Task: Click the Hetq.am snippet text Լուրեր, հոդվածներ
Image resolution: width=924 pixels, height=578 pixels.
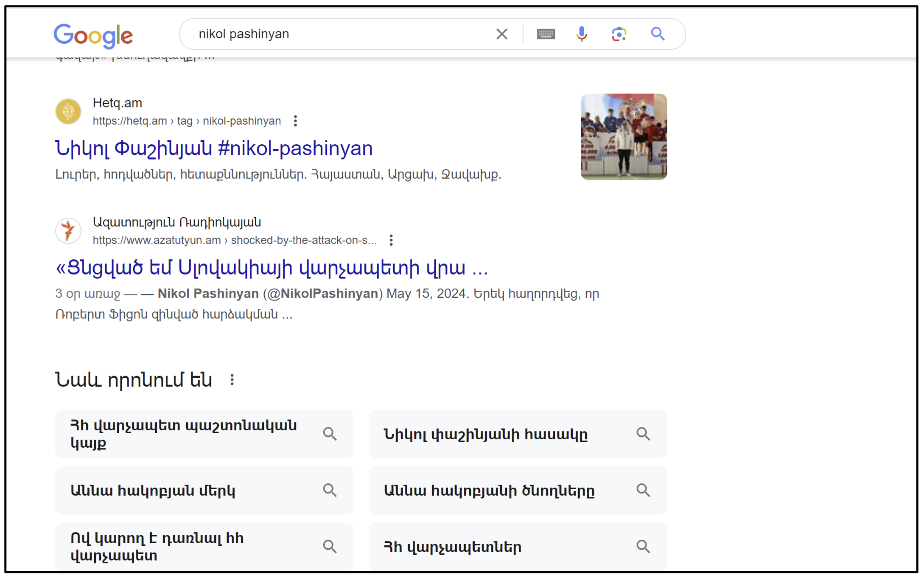Action: pos(278,174)
